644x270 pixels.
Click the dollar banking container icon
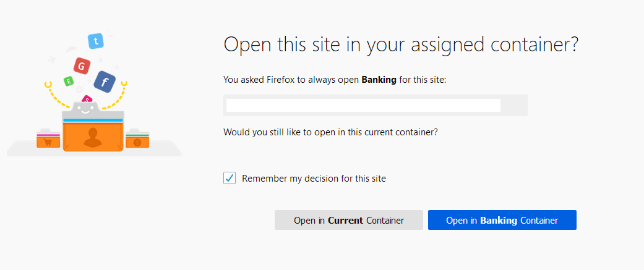click(x=137, y=141)
